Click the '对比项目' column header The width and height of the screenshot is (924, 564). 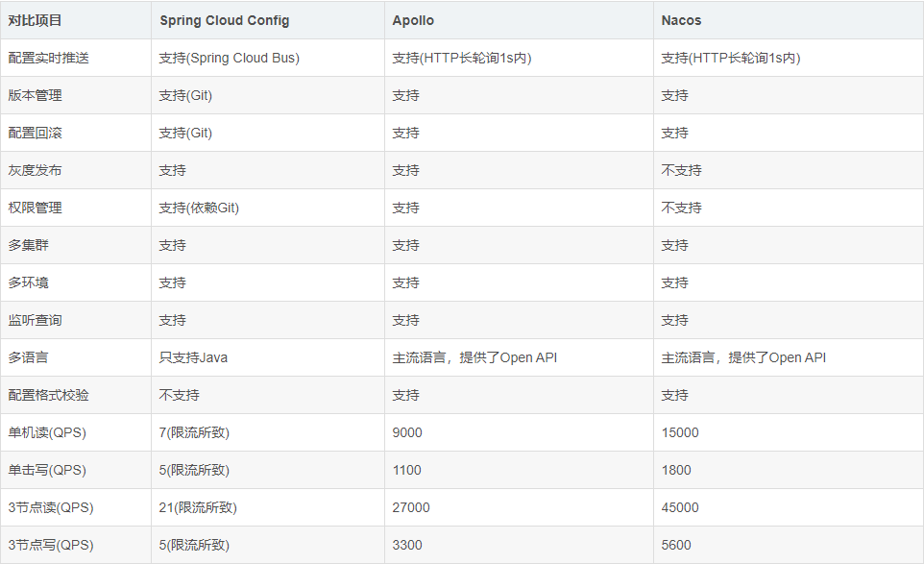point(35,20)
